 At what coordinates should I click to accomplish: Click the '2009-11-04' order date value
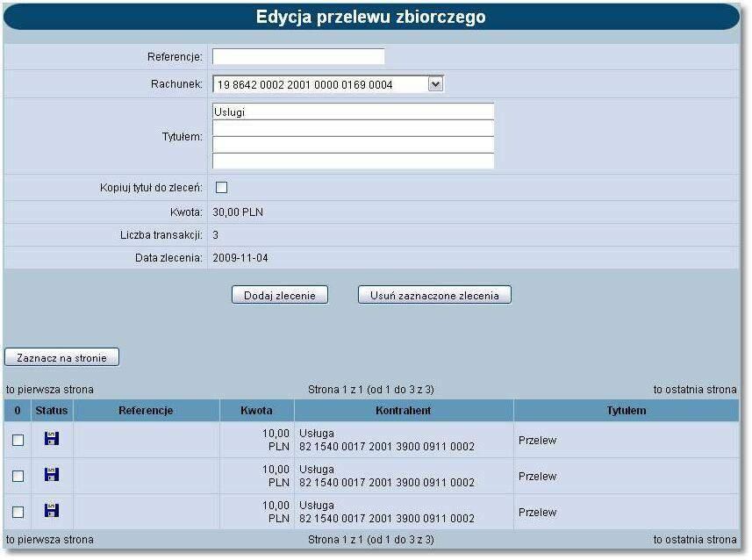click(240, 258)
